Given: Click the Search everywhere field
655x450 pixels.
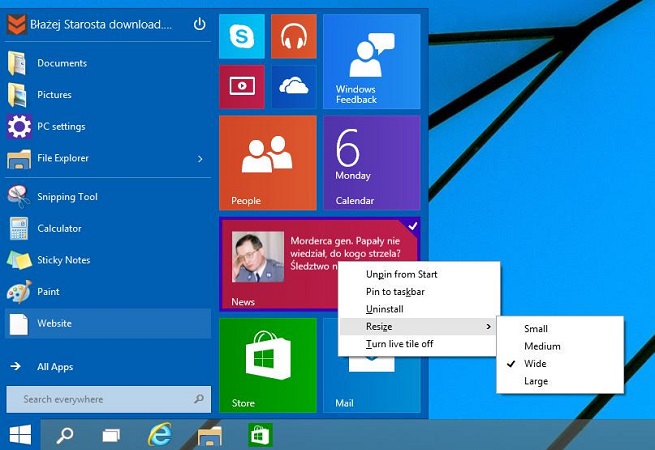Looking at the screenshot, I should pos(109,399).
